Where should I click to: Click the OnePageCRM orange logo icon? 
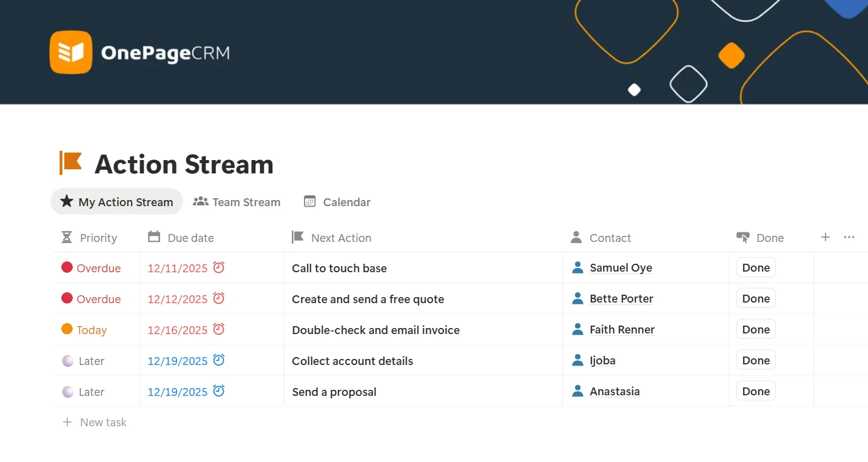(71, 52)
